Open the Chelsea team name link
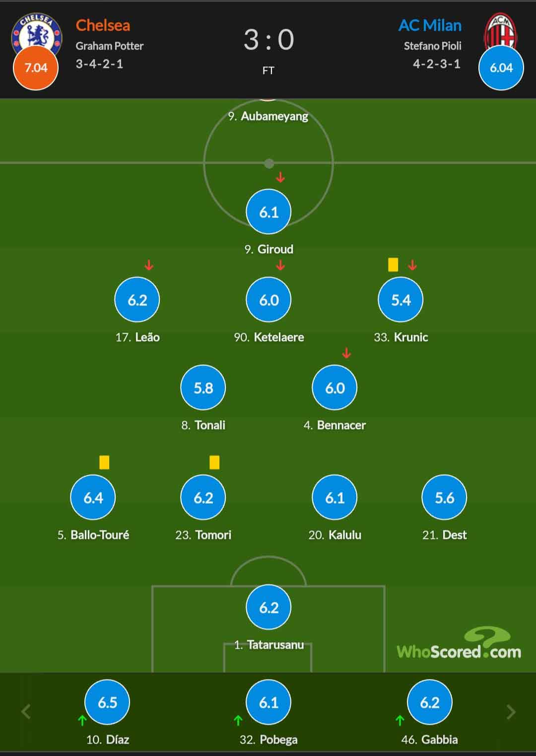This screenshot has width=536, height=756. click(x=103, y=25)
